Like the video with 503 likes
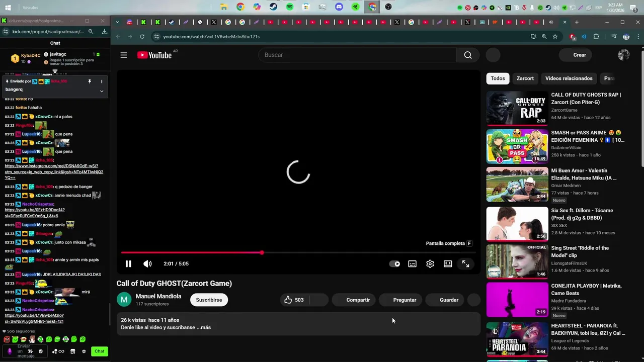644x362 pixels. (294, 300)
